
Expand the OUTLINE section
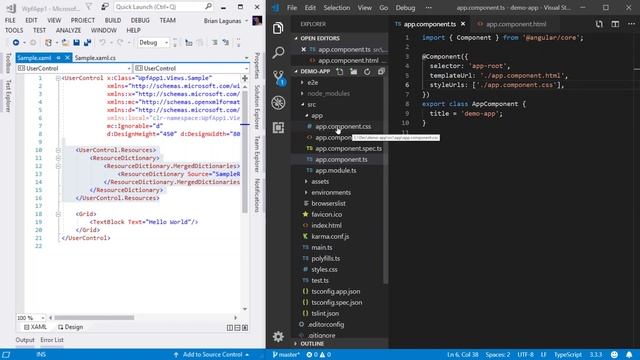click(312, 344)
